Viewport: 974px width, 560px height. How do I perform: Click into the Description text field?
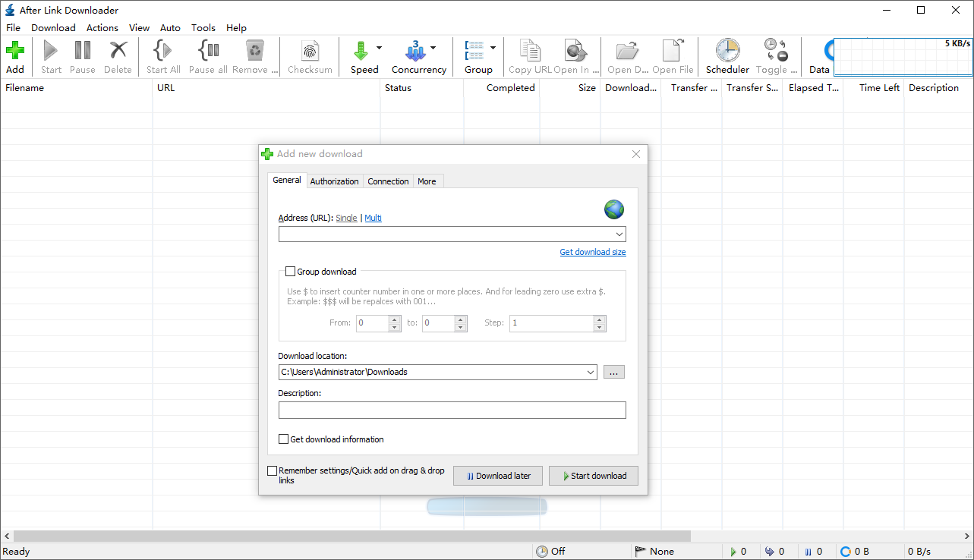click(x=452, y=411)
